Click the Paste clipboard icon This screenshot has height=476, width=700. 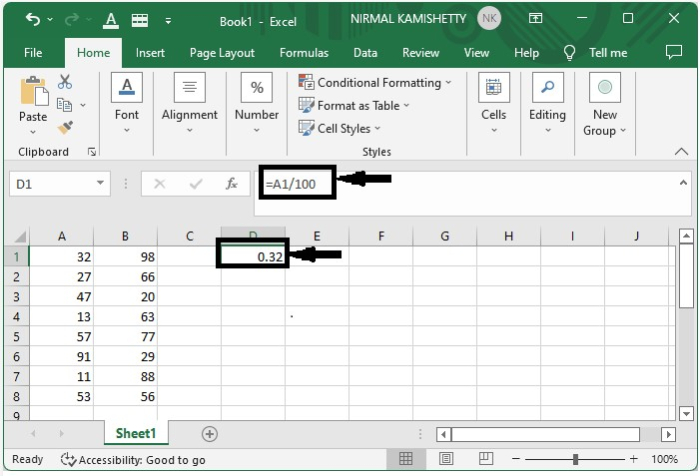(x=33, y=91)
